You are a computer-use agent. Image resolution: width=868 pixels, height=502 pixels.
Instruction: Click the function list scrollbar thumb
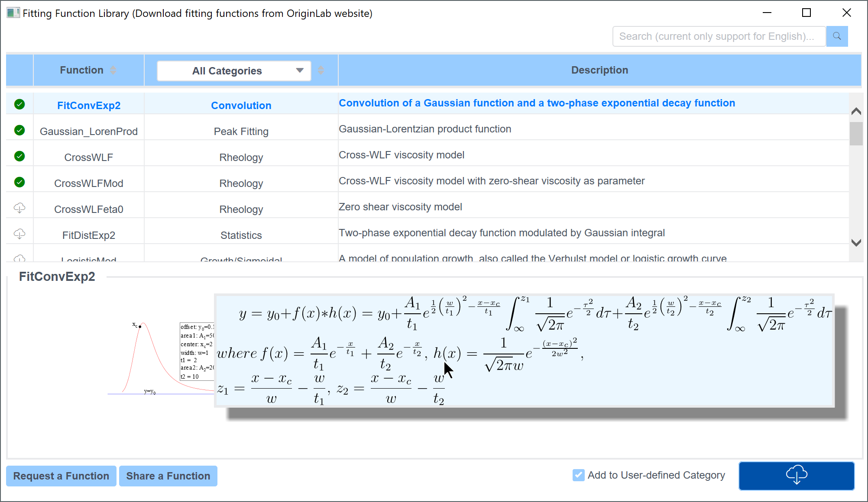coord(856,133)
